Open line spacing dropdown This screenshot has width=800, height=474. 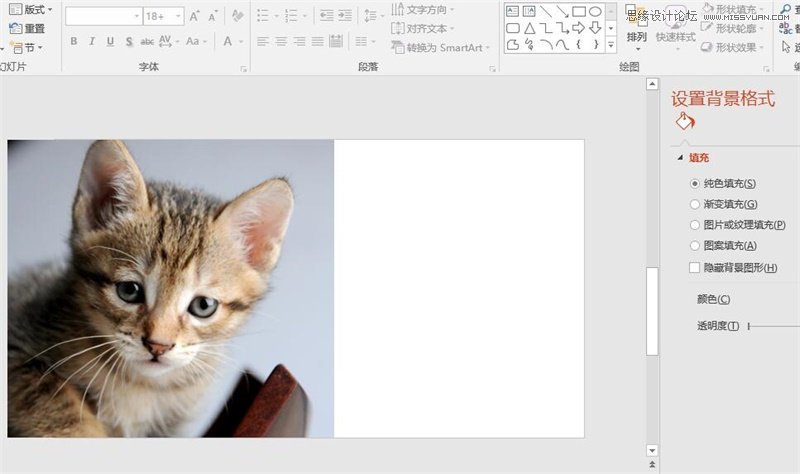[x=374, y=16]
